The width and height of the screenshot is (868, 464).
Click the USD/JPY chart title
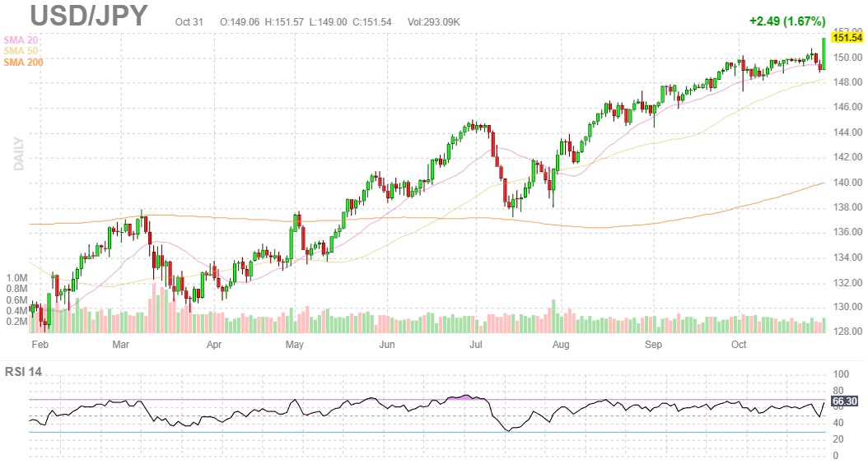tap(89, 16)
